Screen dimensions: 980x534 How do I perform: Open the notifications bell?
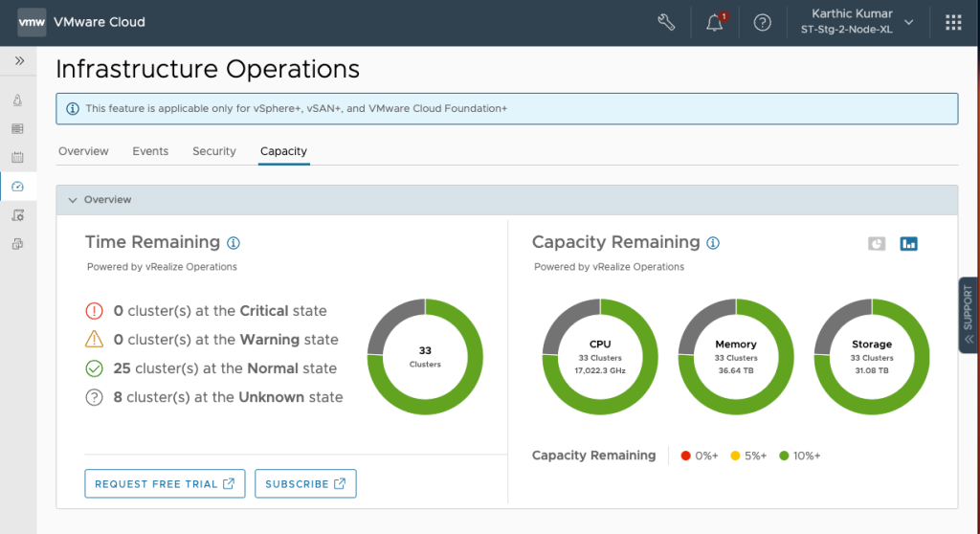[715, 23]
